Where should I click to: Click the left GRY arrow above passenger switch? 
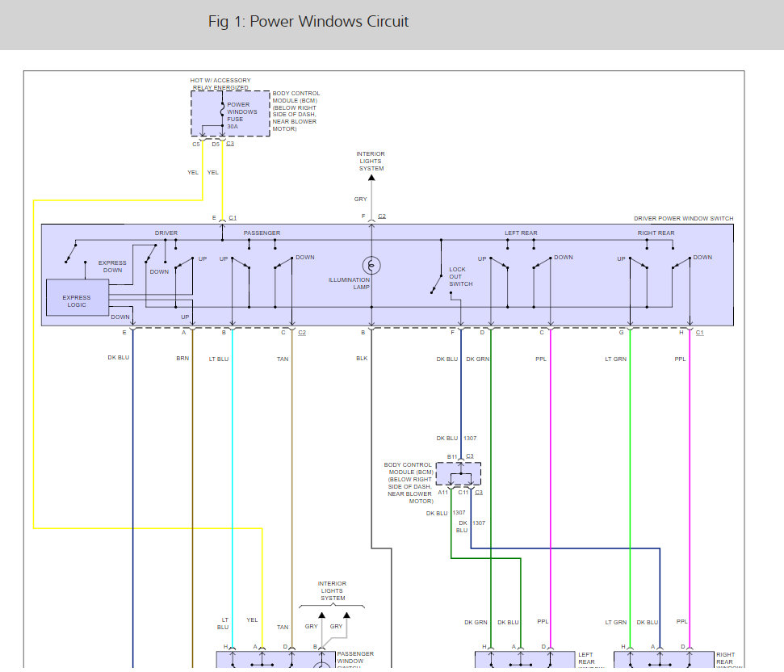point(320,615)
